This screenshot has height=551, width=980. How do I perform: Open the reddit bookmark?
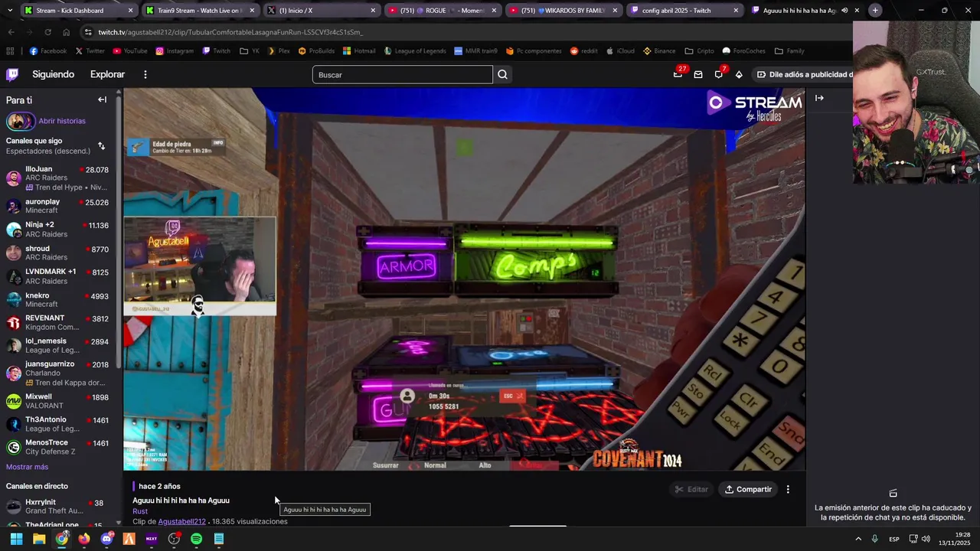(584, 51)
